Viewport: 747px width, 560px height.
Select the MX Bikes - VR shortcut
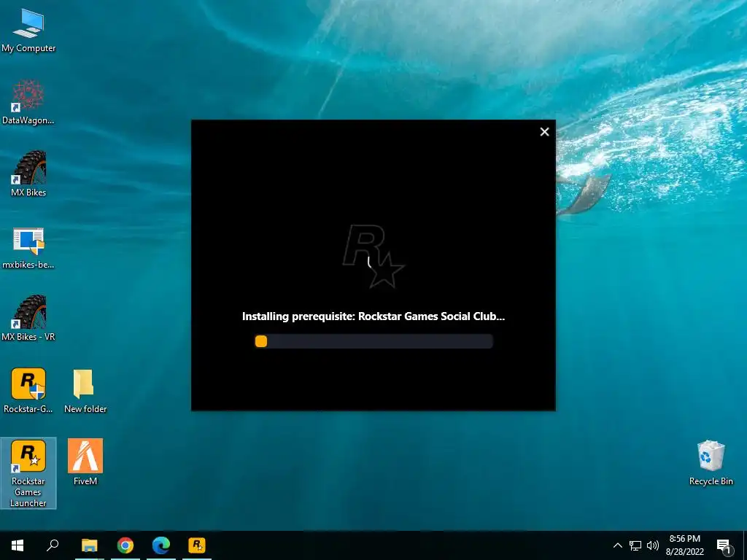coord(28,319)
